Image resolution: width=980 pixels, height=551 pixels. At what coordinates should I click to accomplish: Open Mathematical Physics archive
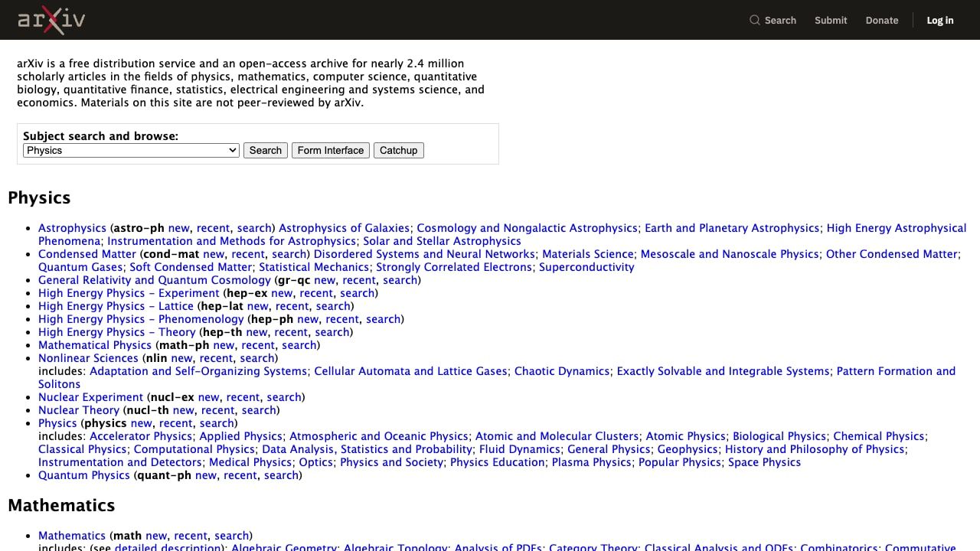pos(95,345)
